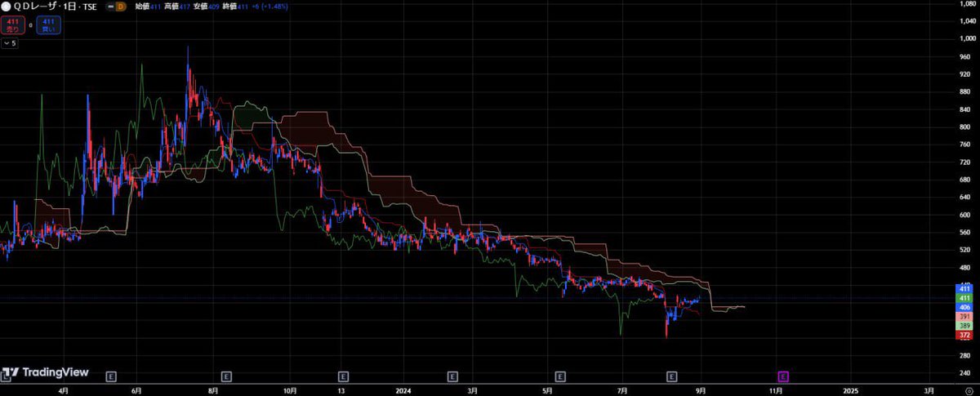Click the 5月 time axis label
This screenshot has height=396, width=980.
tap(548, 389)
